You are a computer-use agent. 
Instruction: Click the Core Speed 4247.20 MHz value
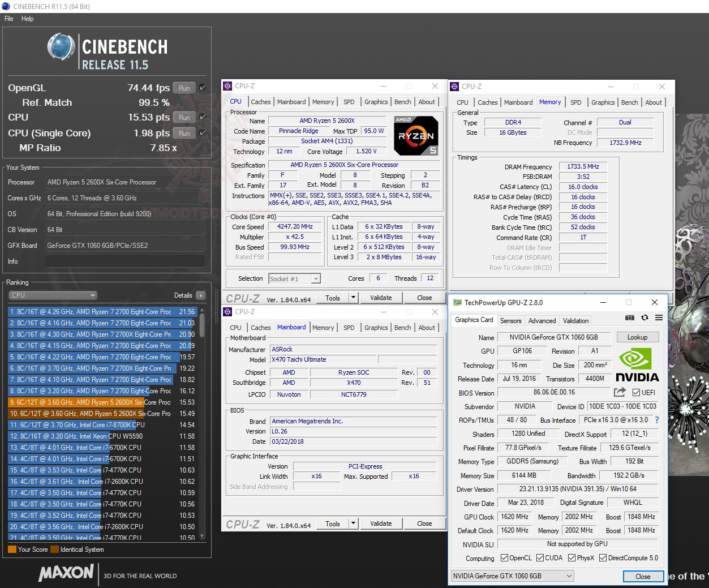(295, 226)
